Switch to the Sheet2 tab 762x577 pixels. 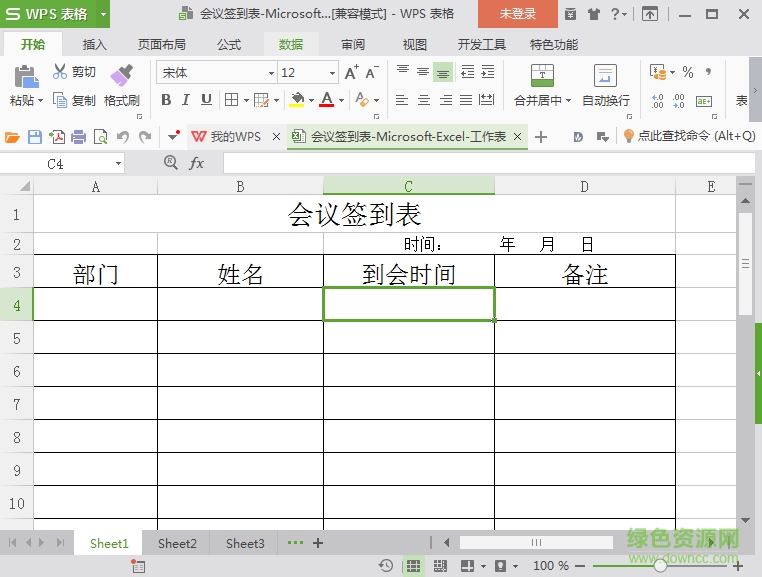pos(177,544)
